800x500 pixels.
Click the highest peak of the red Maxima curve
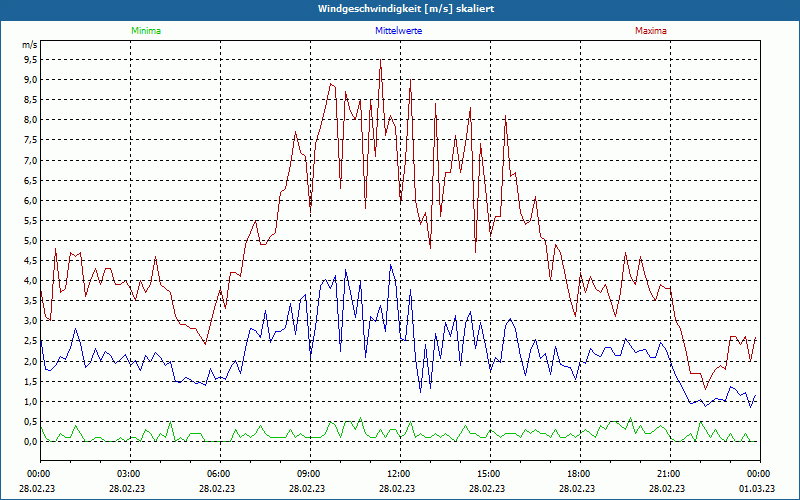tap(381, 60)
